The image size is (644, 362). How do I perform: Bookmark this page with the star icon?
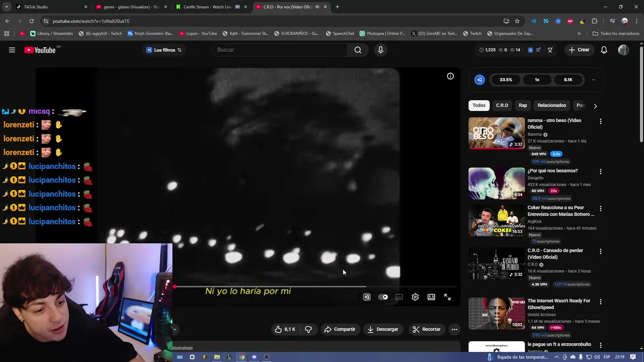click(x=517, y=21)
